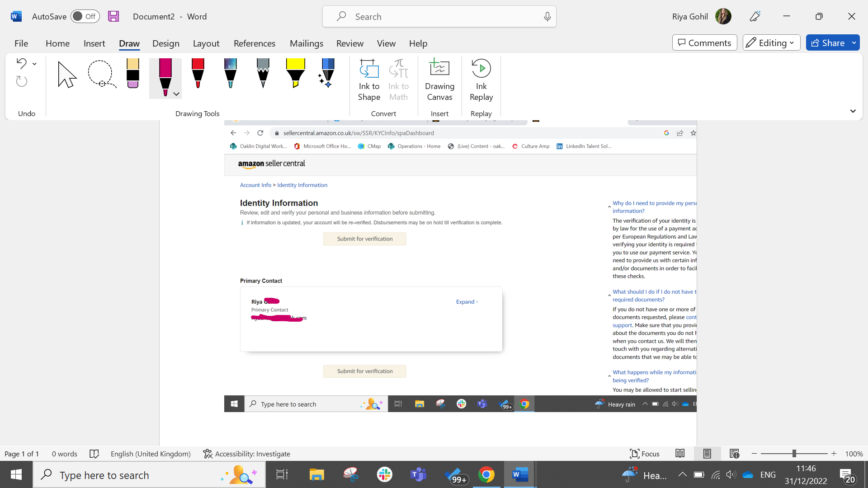Open Task View from taskbar
This screenshot has height=488, width=868.
click(x=282, y=475)
